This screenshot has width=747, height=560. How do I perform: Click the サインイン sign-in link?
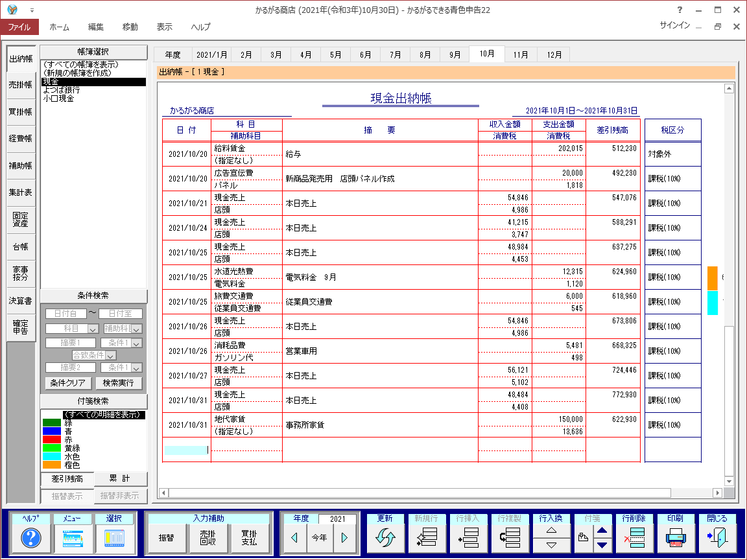click(x=674, y=25)
